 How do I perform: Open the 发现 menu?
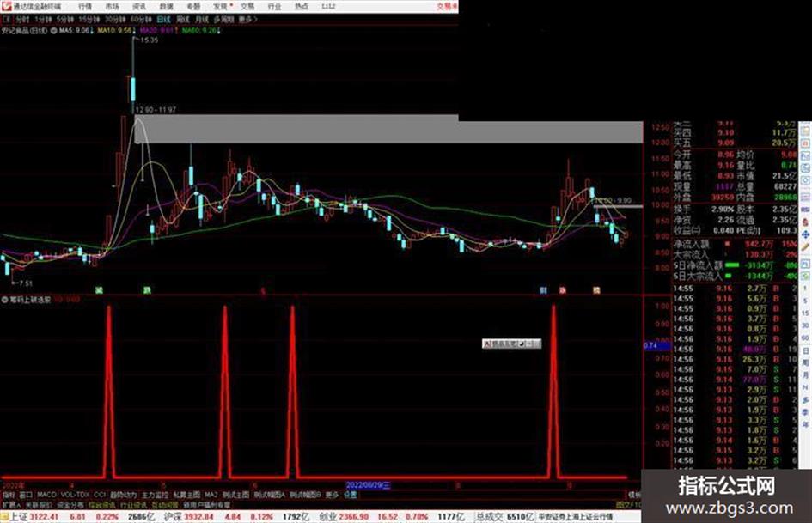coord(221,7)
